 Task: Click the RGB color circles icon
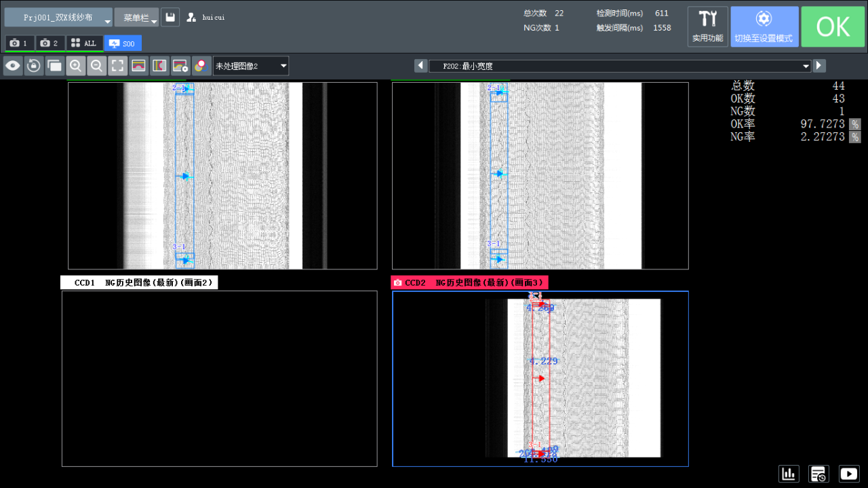[201, 66]
